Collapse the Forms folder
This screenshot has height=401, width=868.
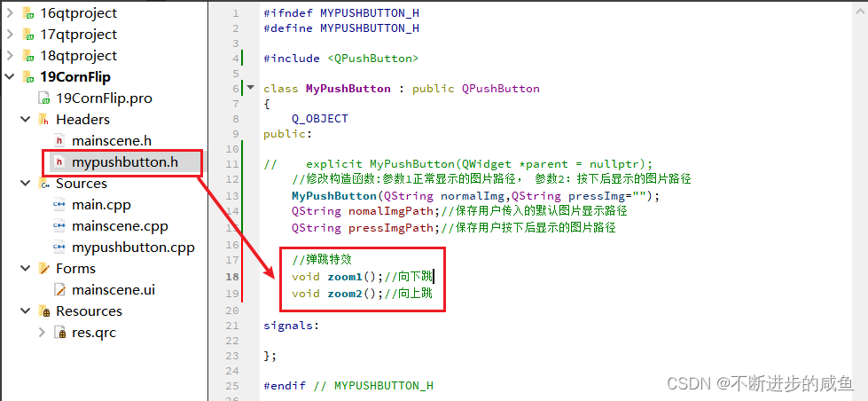pyautogui.click(x=26, y=269)
